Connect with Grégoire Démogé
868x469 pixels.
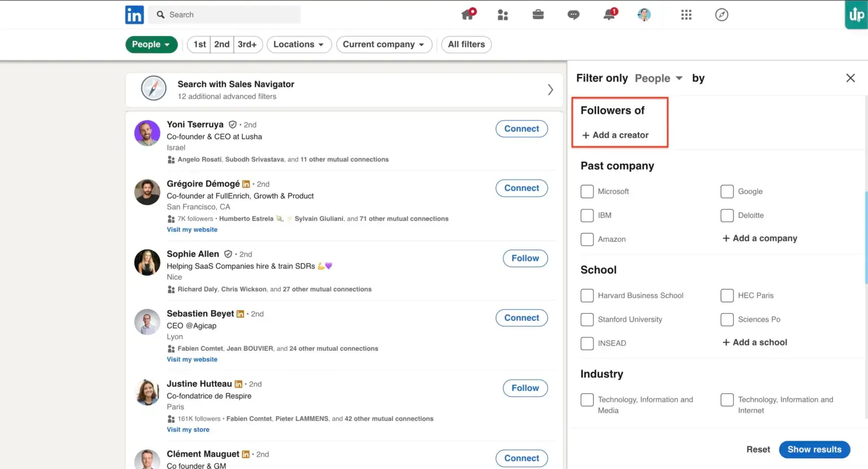[x=522, y=188]
